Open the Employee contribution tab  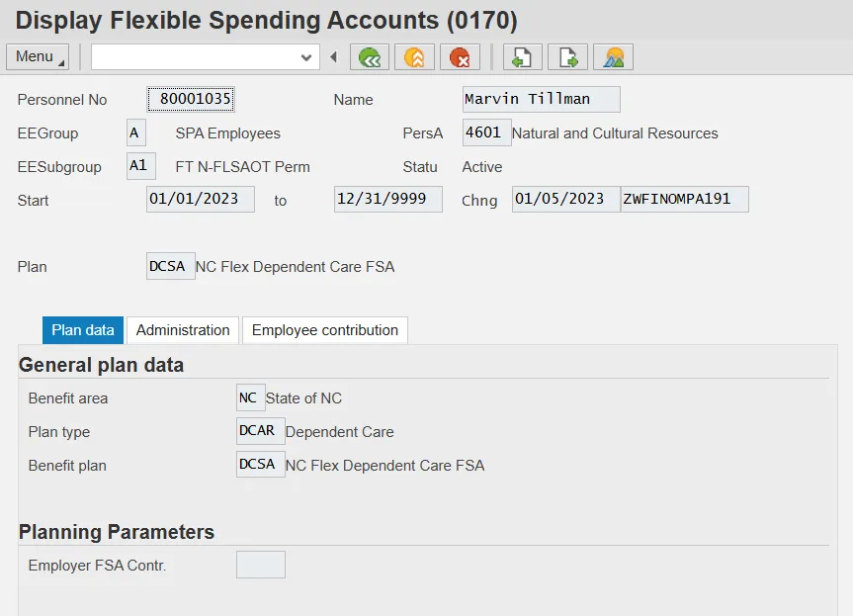coord(325,330)
